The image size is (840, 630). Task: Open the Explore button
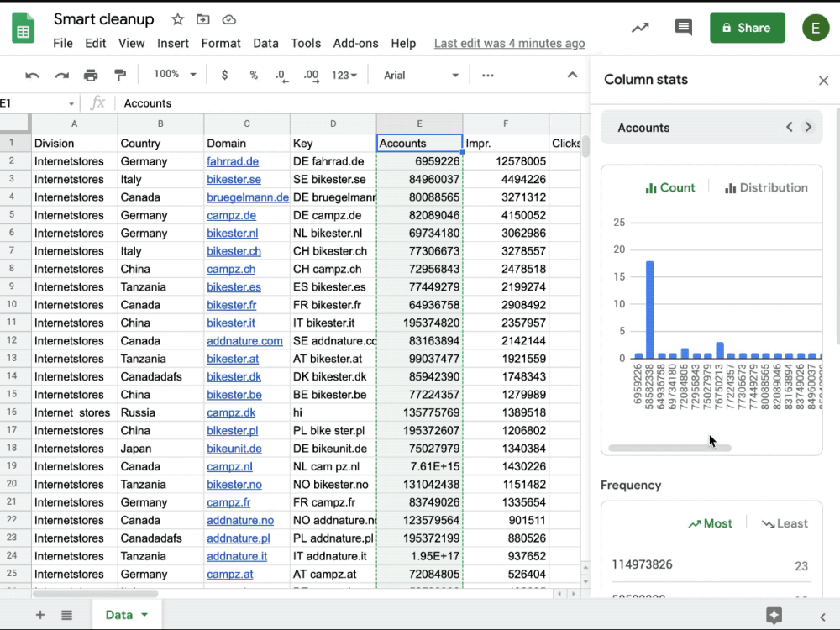(774, 615)
